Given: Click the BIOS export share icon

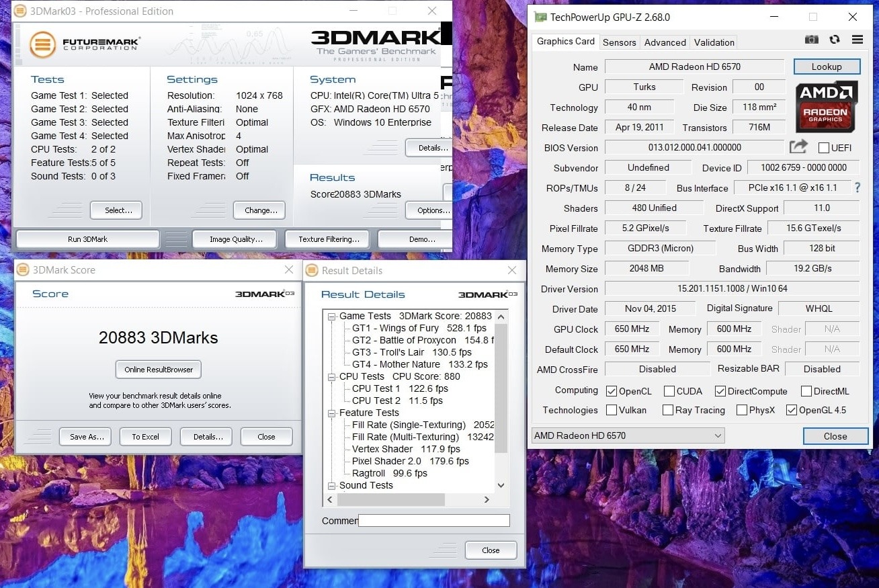Looking at the screenshot, I should [798, 147].
